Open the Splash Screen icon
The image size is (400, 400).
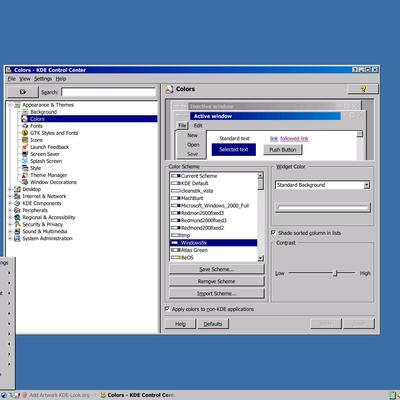coord(25,161)
